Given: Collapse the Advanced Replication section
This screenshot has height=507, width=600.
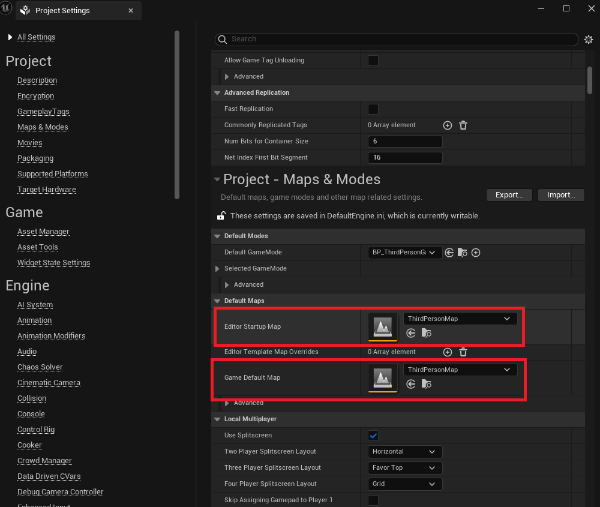Looking at the screenshot, I should coord(217,93).
